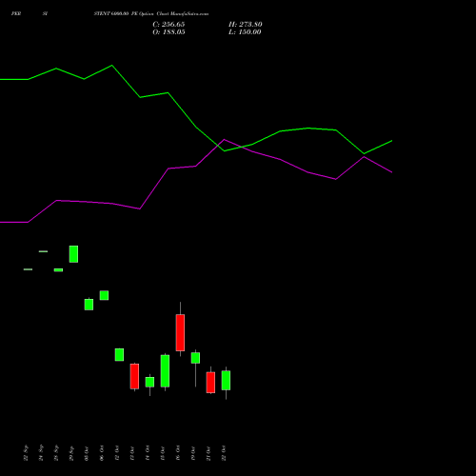Viewport: 476px width, 476px height.
Task: Select the tall green candlestick for 15 Oct
Action: pyautogui.click(x=165, y=371)
